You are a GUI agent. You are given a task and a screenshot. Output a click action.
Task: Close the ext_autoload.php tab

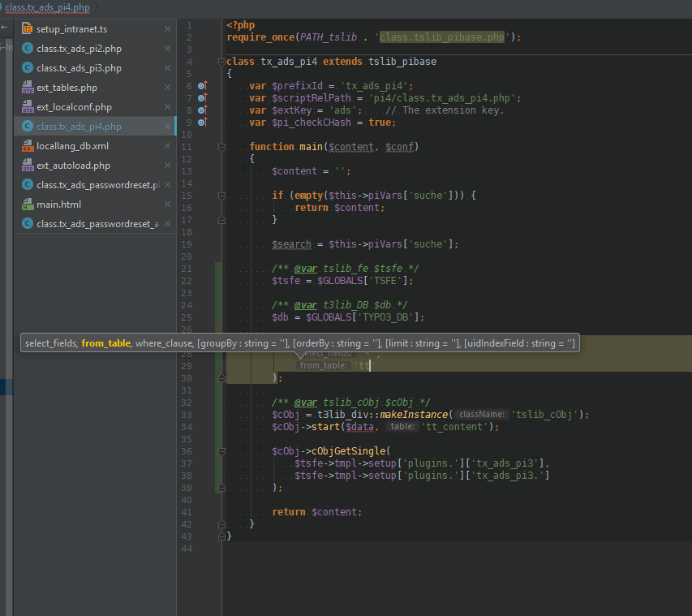167,166
